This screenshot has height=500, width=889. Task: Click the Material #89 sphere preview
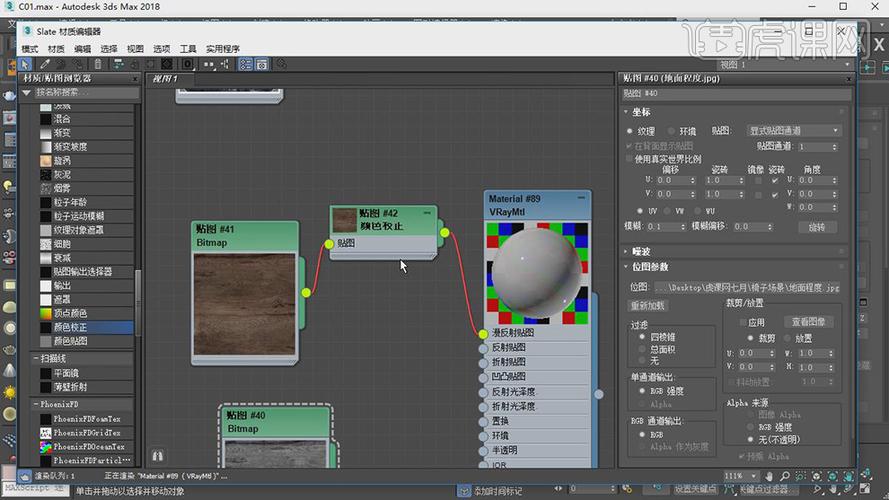(x=537, y=273)
